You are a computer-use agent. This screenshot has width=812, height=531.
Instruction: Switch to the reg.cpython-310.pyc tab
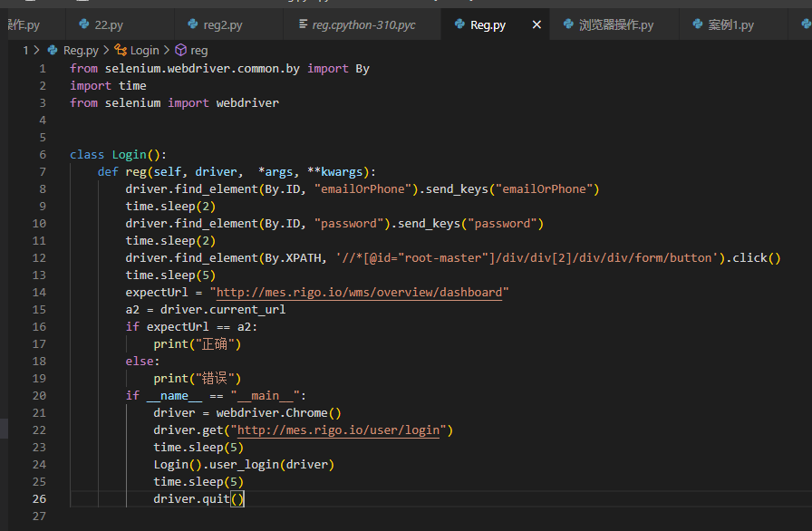click(362, 24)
